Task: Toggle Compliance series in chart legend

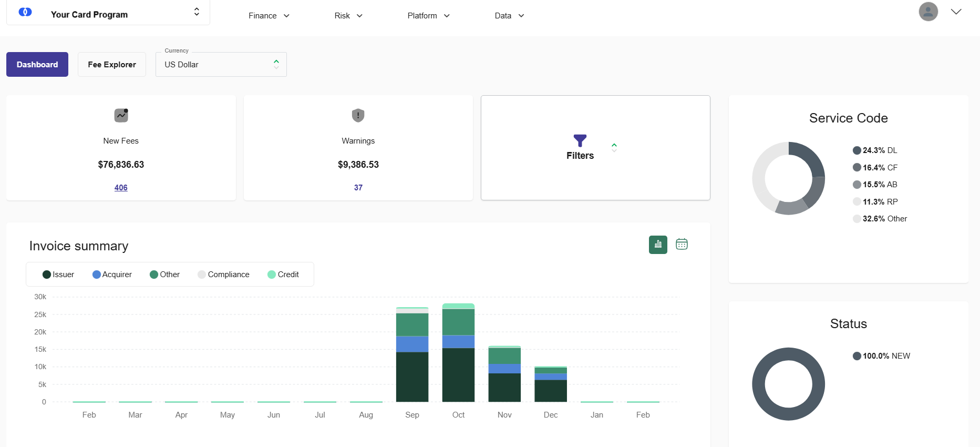Action: coord(223,275)
